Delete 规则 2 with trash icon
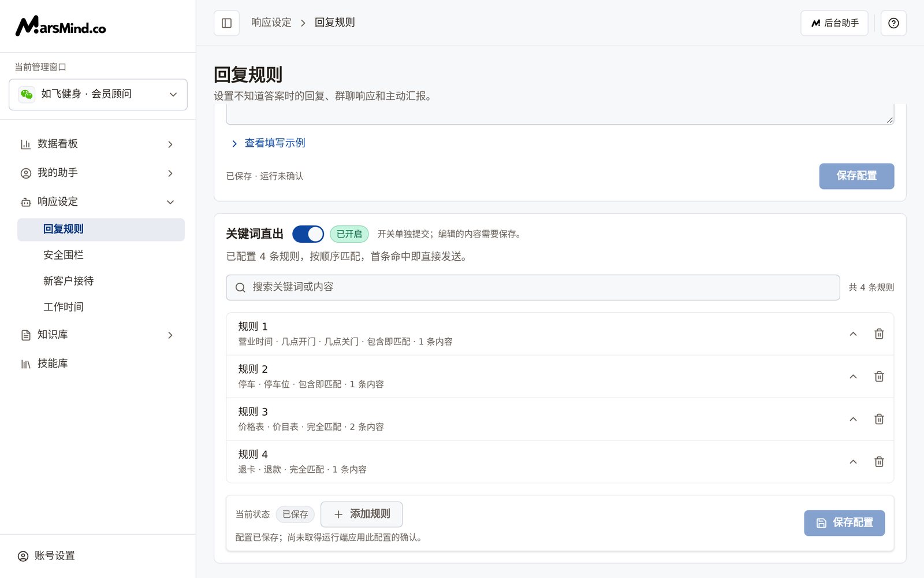The image size is (924, 578). tap(879, 377)
